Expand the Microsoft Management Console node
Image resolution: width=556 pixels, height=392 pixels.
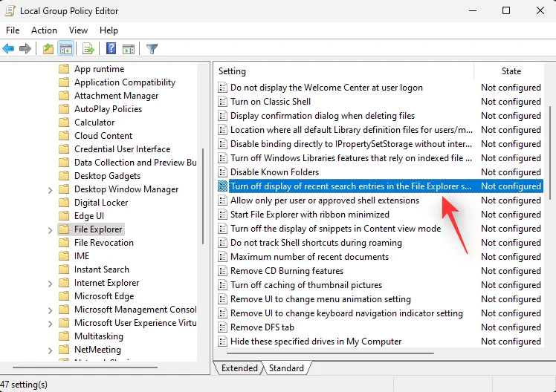click(50, 310)
